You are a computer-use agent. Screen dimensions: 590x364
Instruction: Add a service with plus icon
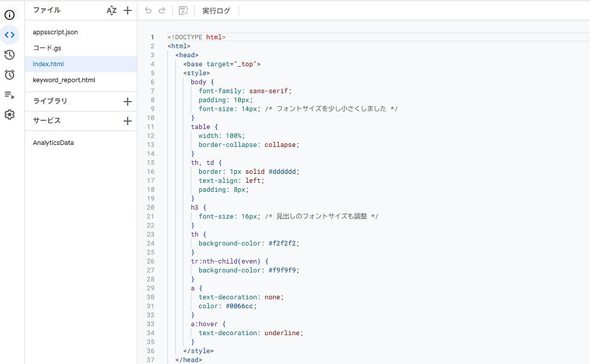[x=128, y=121]
